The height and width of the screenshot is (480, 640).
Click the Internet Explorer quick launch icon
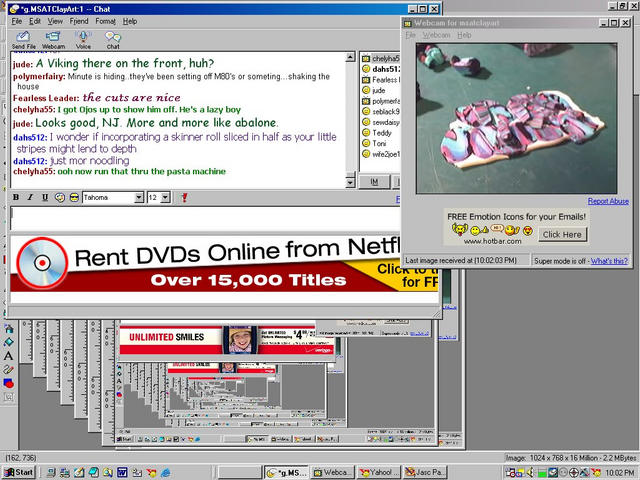click(x=165, y=473)
